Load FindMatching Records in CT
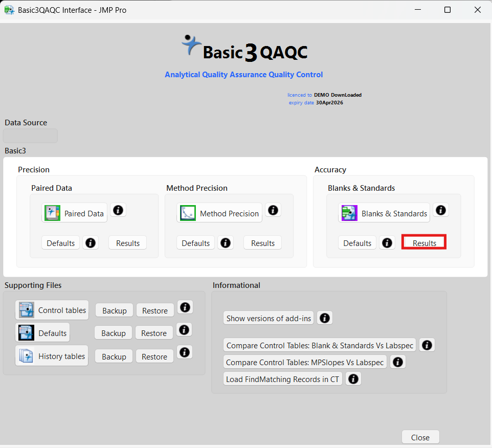This screenshot has width=492, height=448. [282, 378]
